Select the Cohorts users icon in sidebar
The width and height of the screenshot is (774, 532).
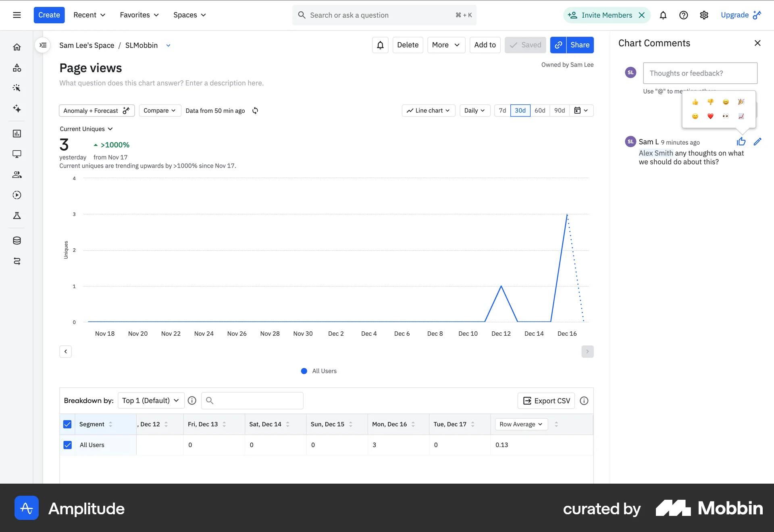click(x=17, y=175)
